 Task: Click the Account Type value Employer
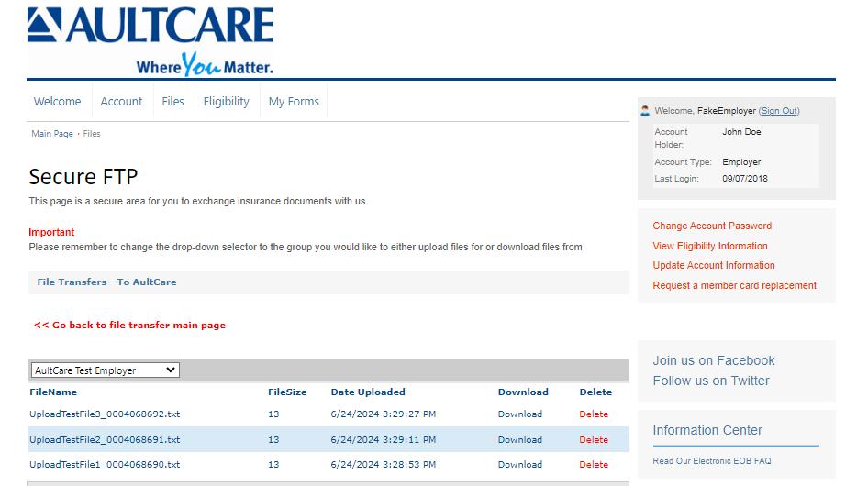741,162
